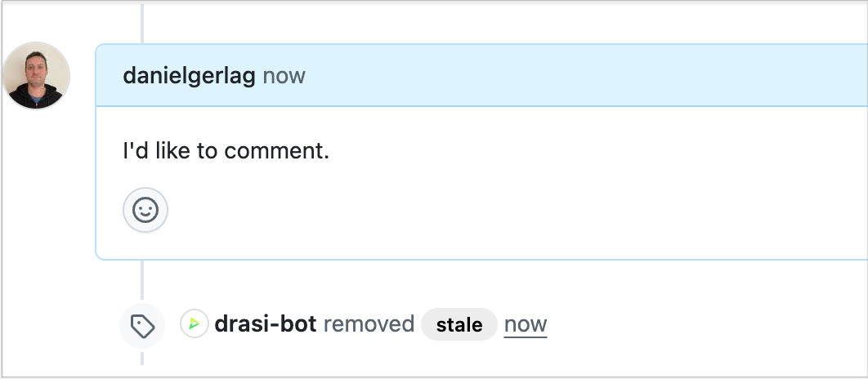
Task: Click the word "removed" in the event
Action: coord(369,324)
